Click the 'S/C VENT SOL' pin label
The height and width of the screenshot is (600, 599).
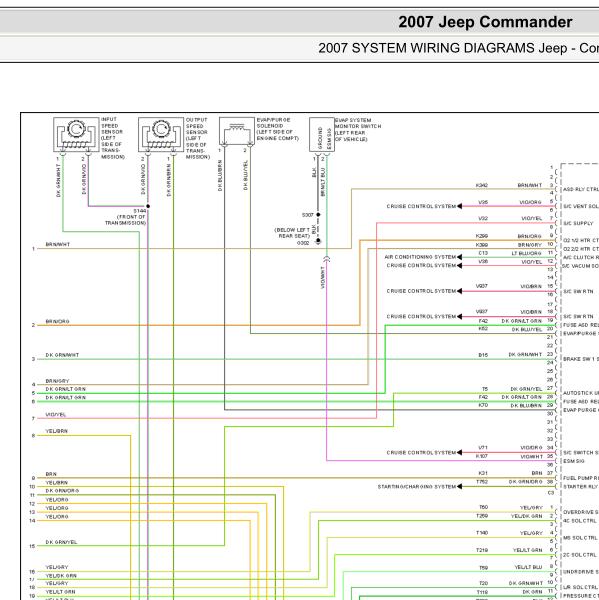pyautogui.click(x=581, y=206)
